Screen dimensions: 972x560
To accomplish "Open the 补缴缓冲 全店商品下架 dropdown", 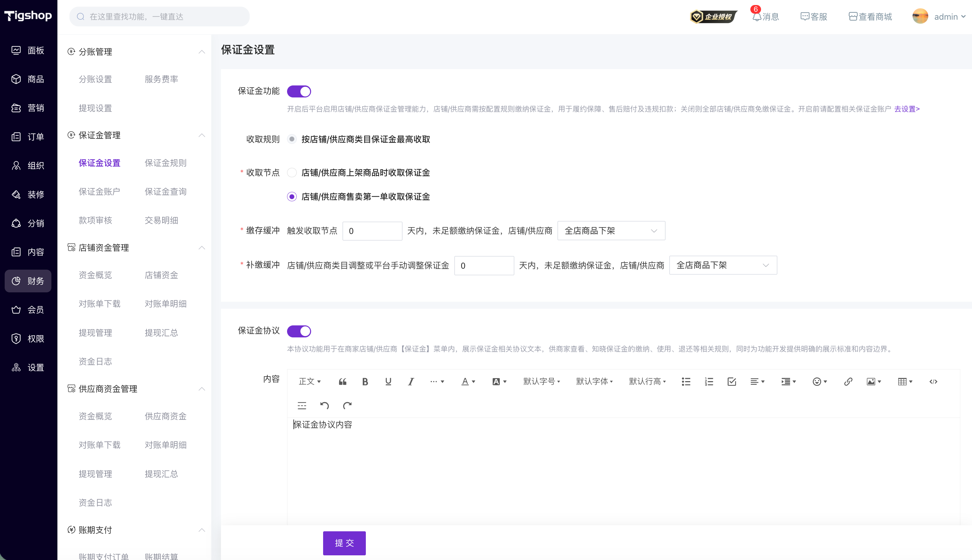I will (723, 265).
